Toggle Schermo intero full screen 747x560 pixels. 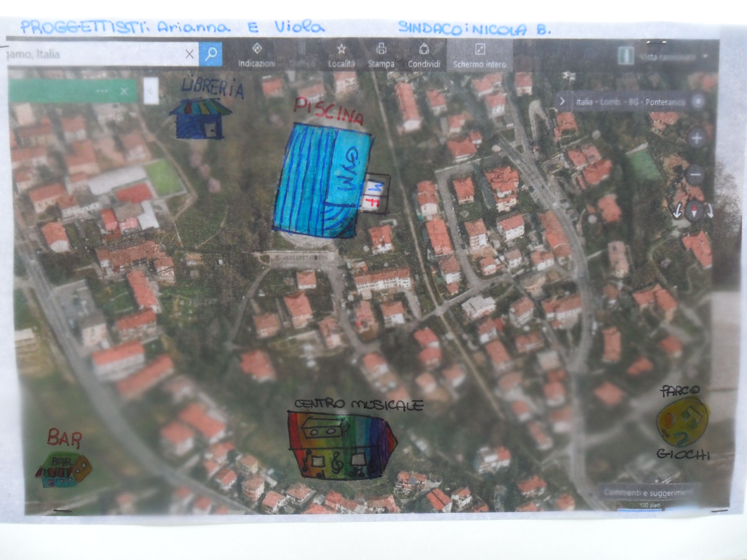(480, 56)
